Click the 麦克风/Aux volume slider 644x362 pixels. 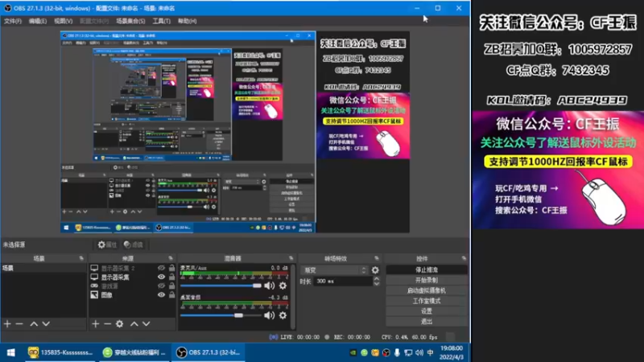221,286
